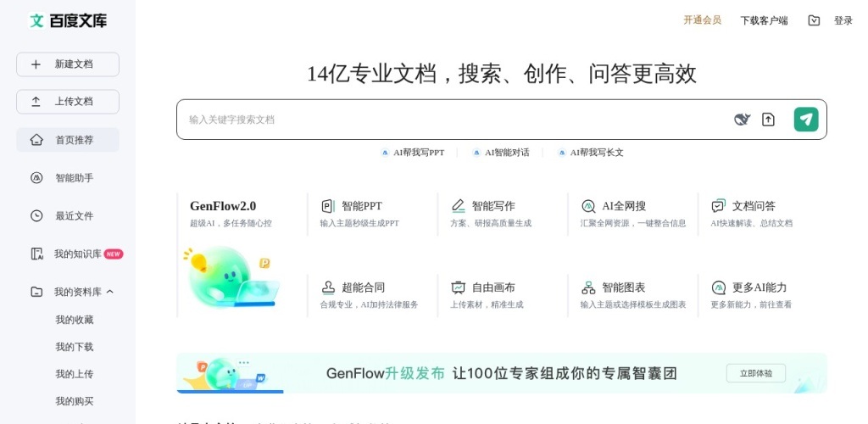Viewport: 868px width, 424px height.
Task: Focus the document keyword search field
Action: click(449, 120)
